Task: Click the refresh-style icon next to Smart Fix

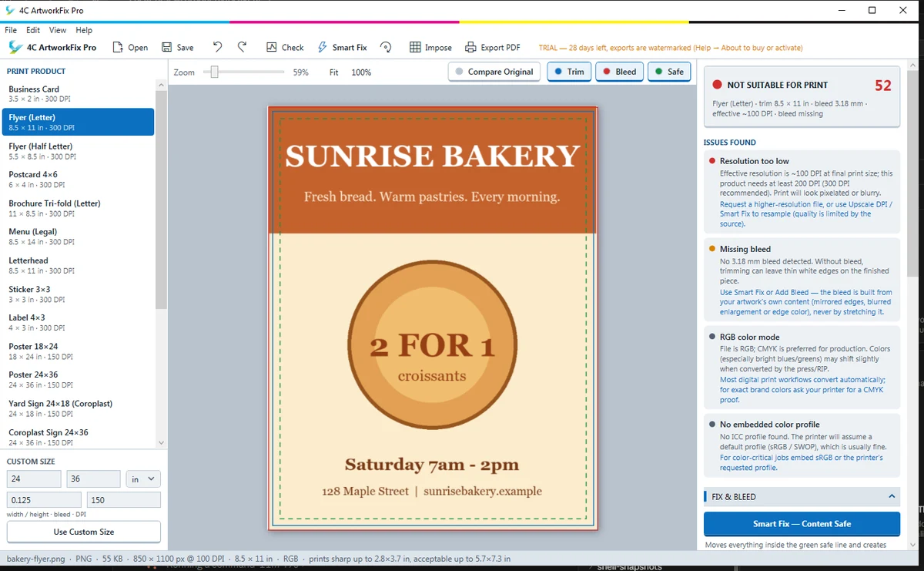Action: click(387, 48)
